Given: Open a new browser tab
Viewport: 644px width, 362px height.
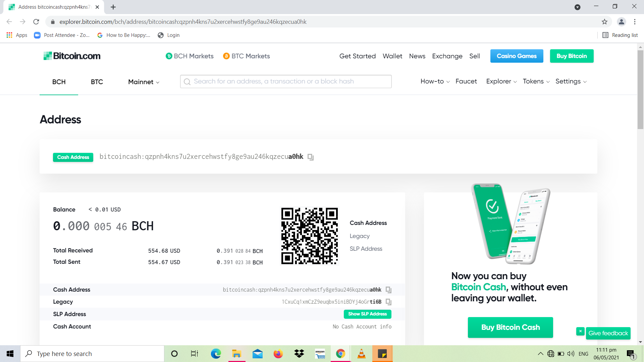Looking at the screenshot, I should pos(113,7).
